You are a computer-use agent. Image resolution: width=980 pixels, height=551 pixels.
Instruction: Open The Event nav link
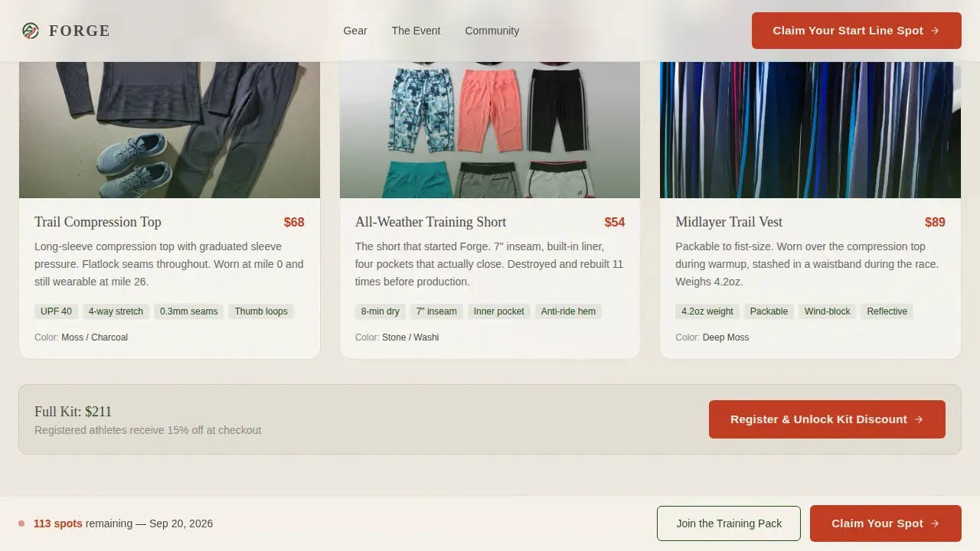(x=416, y=31)
